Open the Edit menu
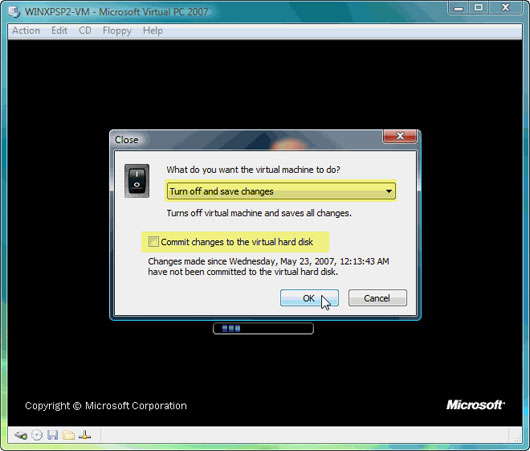 (x=59, y=30)
